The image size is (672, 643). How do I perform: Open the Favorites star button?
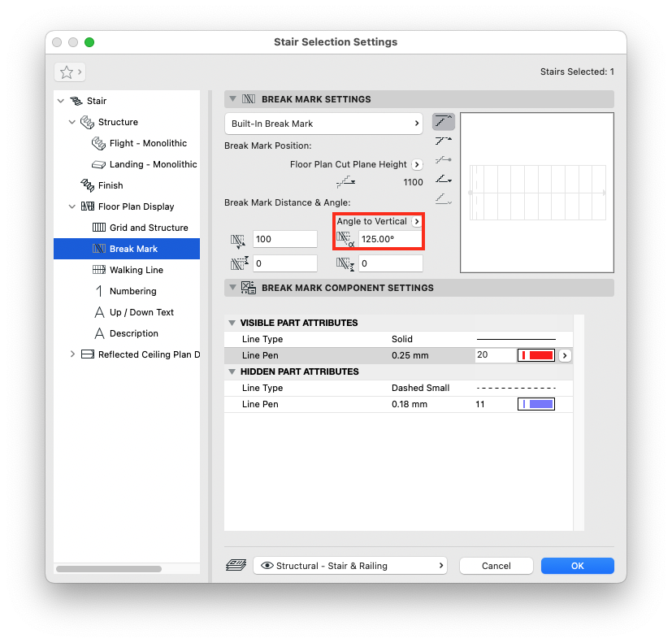coord(70,72)
